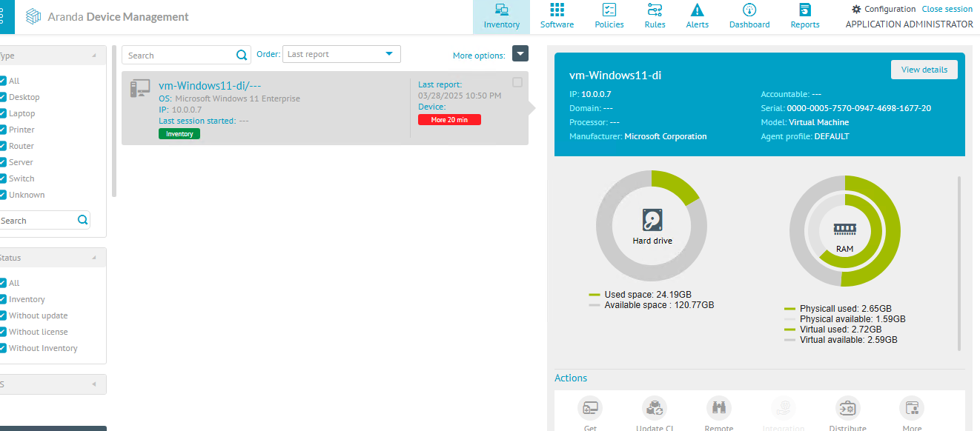Viewport: 980px width, 431px height.
Task: Click the magnifier icon in the Type filter search
Action: point(83,220)
